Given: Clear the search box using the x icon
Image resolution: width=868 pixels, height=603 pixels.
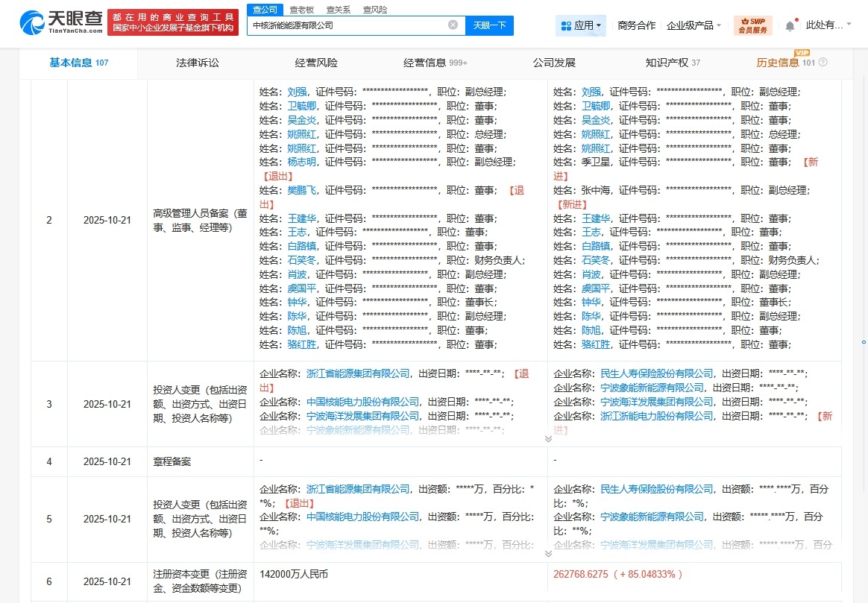Looking at the screenshot, I should point(453,25).
